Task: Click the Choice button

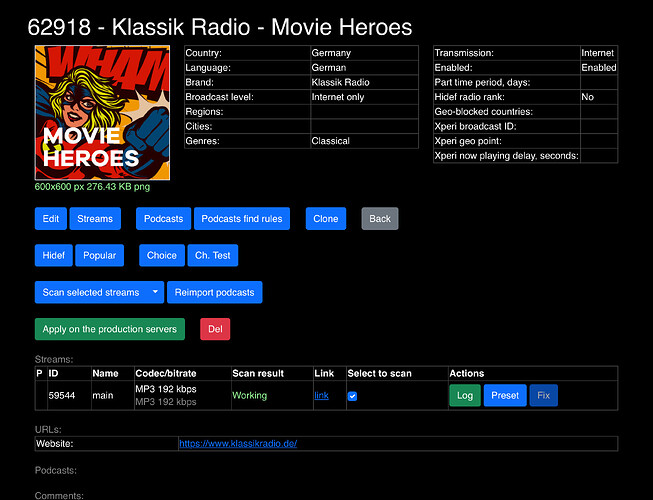Action: click(162, 255)
